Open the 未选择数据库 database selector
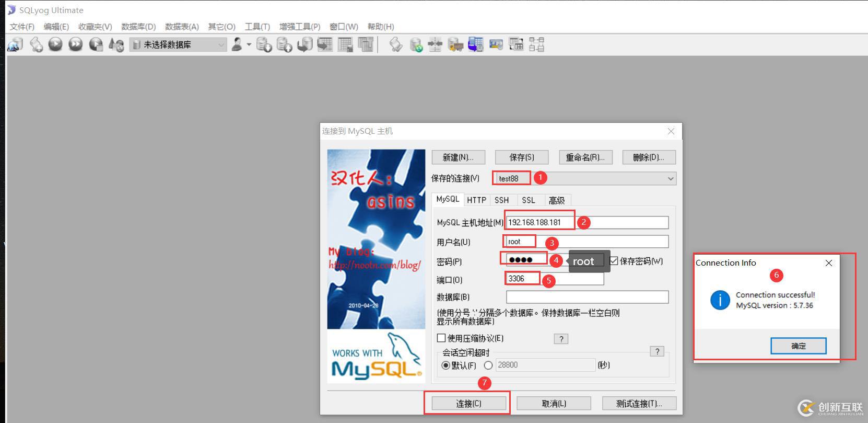The height and width of the screenshot is (423, 868). 179,45
